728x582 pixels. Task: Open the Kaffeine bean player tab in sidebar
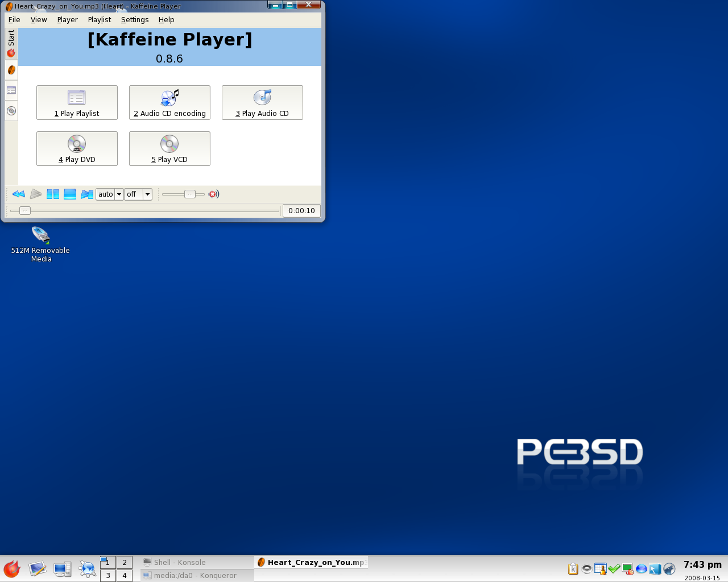11,70
